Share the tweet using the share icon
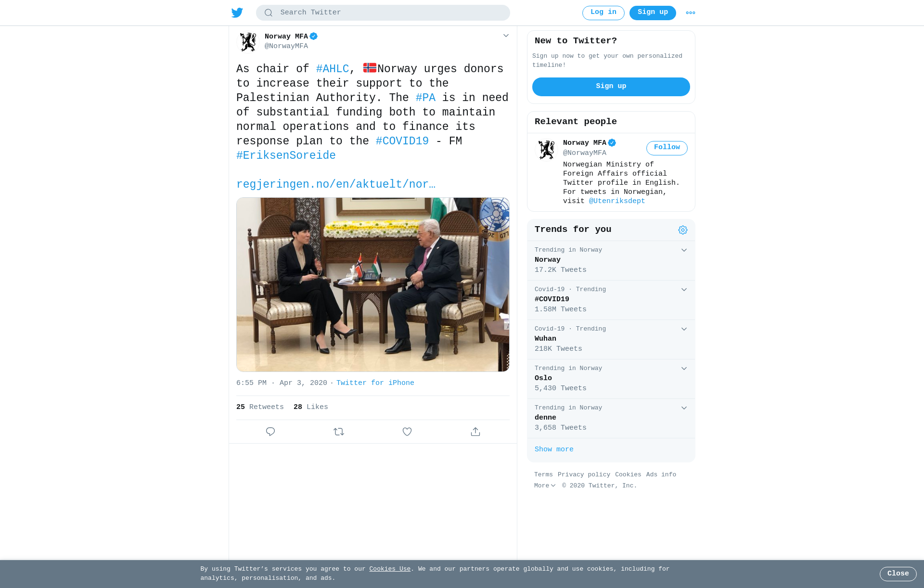924x588 pixels. (x=475, y=432)
